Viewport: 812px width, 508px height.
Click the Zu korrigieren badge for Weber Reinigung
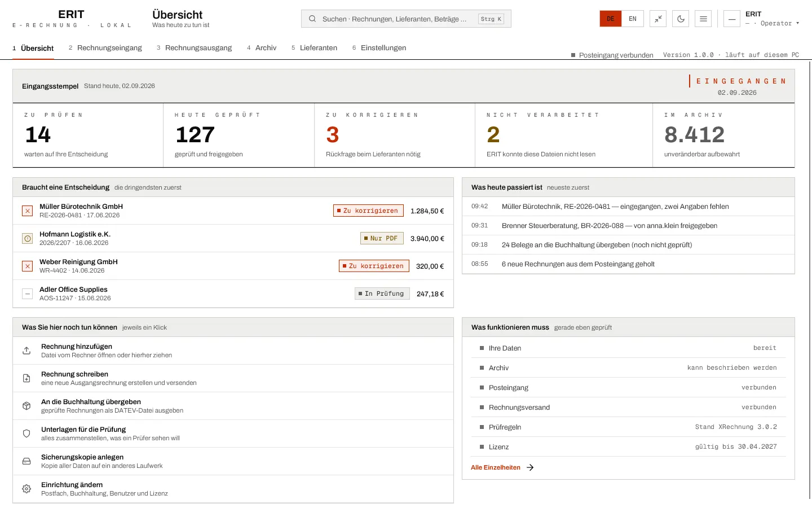(x=374, y=266)
